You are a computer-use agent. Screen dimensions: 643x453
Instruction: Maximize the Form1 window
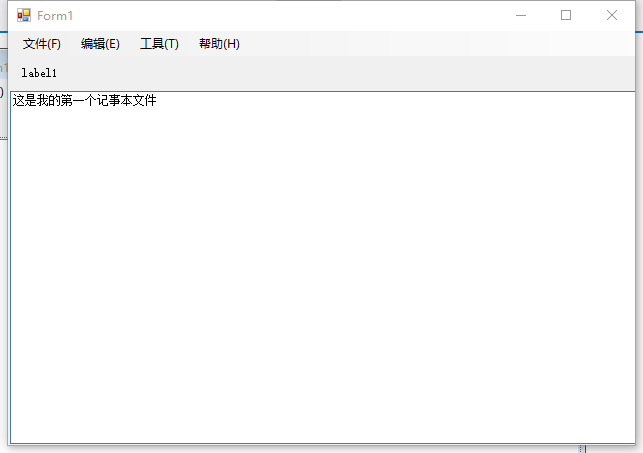point(566,16)
